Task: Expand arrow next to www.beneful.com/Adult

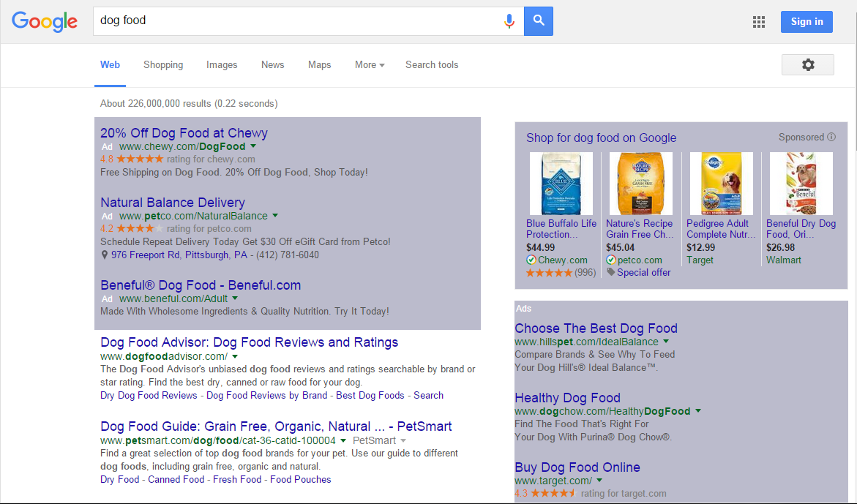Action: (x=235, y=298)
